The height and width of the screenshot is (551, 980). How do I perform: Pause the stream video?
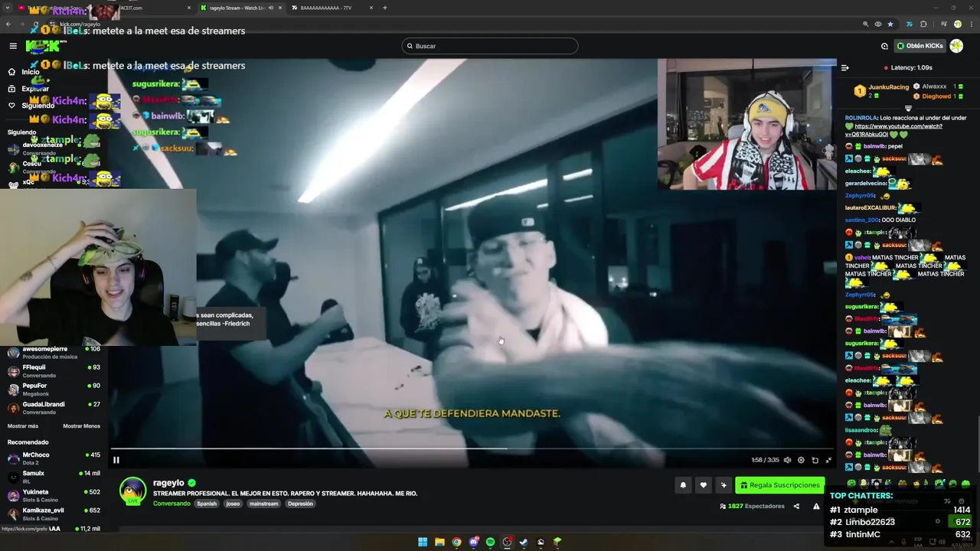click(116, 460)
